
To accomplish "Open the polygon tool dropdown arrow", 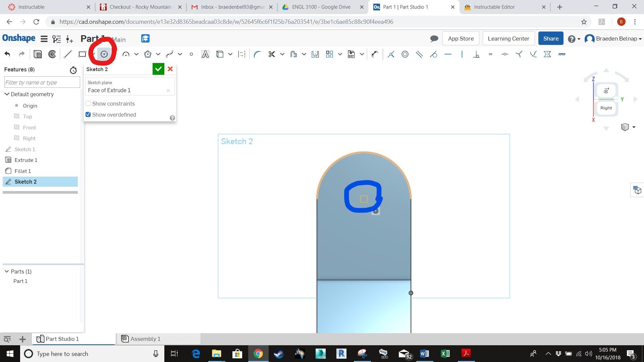I will (x=158, y=54).
